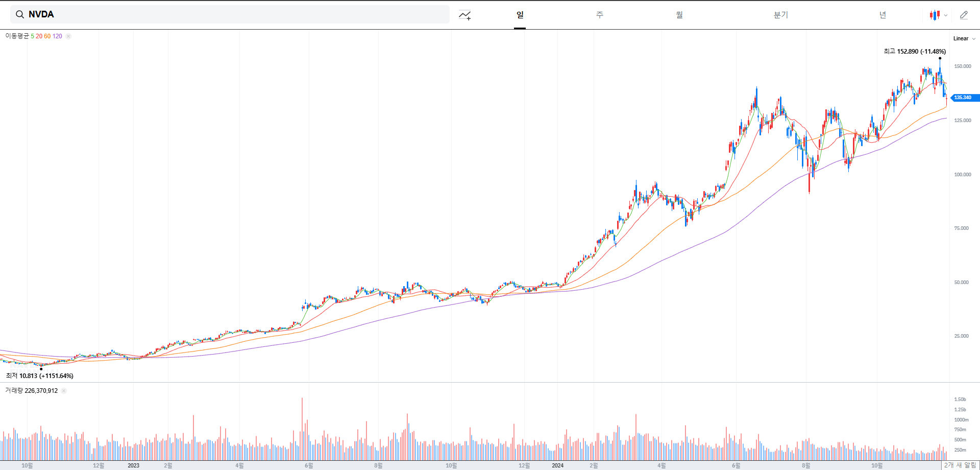This screenshot has width=980, height=470.
Task: Click the 100.000 price axis label
Action: coord(963,175)
